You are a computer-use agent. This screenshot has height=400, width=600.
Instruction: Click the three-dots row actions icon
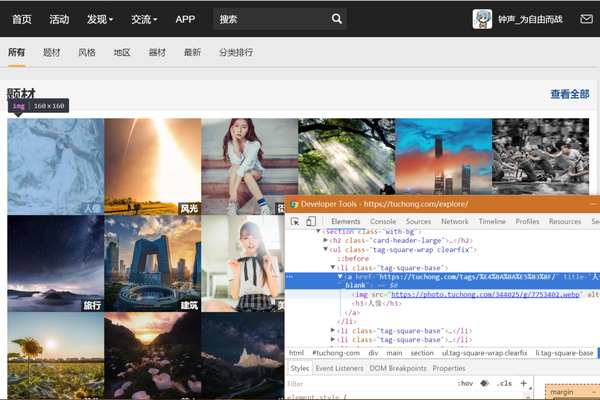click(290, 276)
